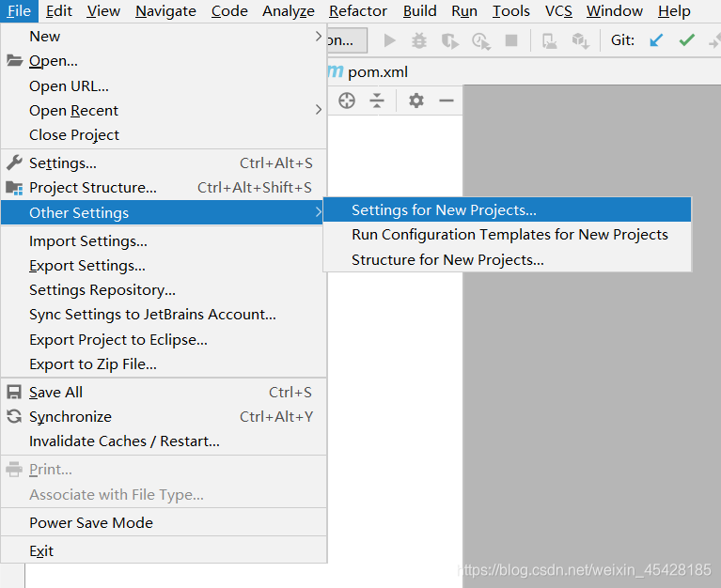This screenshot has height=588, width=721.
Task: Click the Debug bug icon
Action: [x=419, y=41]
